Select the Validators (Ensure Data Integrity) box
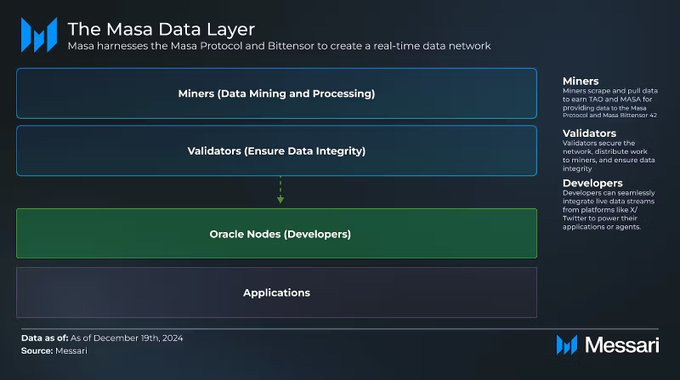 coord(277,151)
